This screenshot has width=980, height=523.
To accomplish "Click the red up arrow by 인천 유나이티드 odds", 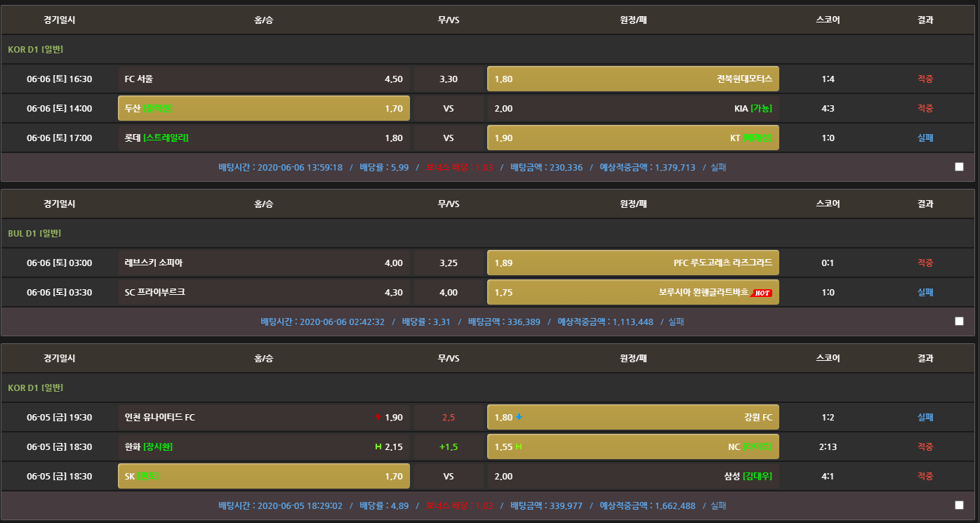I will 378,418.
